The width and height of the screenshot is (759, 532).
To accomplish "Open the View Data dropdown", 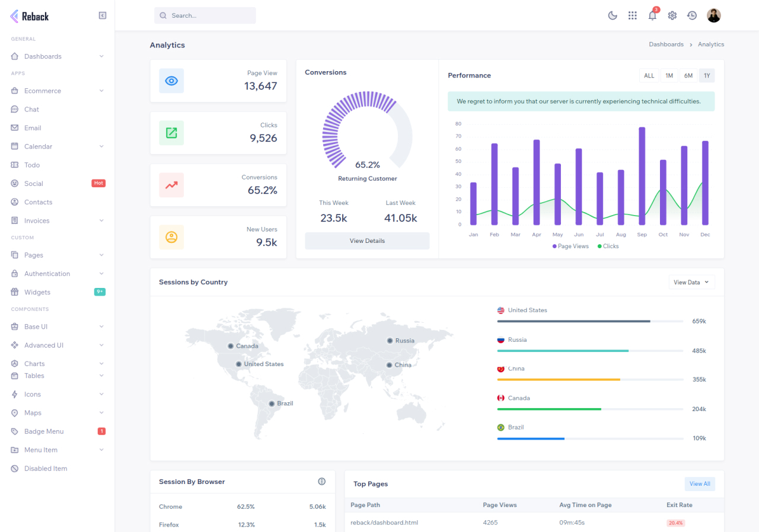I will tap(692, 282).
